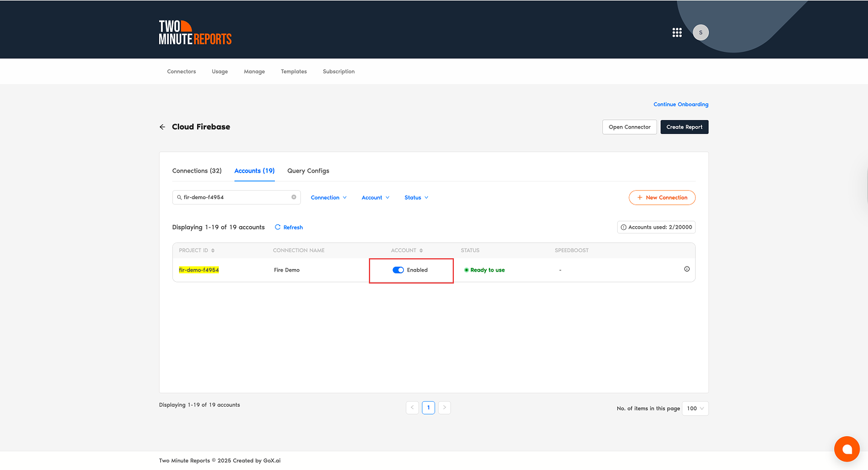Click the Connection Name column header
The image size is (868, 470).
[299, 250]
